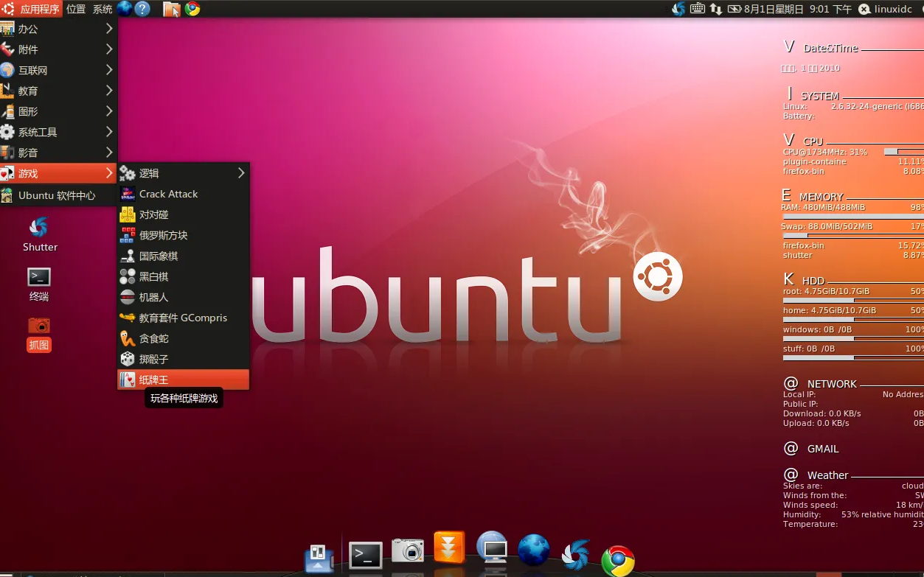Click the 'home: 4.75GiB/10.7GiB' disk line
The width and height of the screenshot is (924, 577).
pyautogui.click(x=829, y=310)
